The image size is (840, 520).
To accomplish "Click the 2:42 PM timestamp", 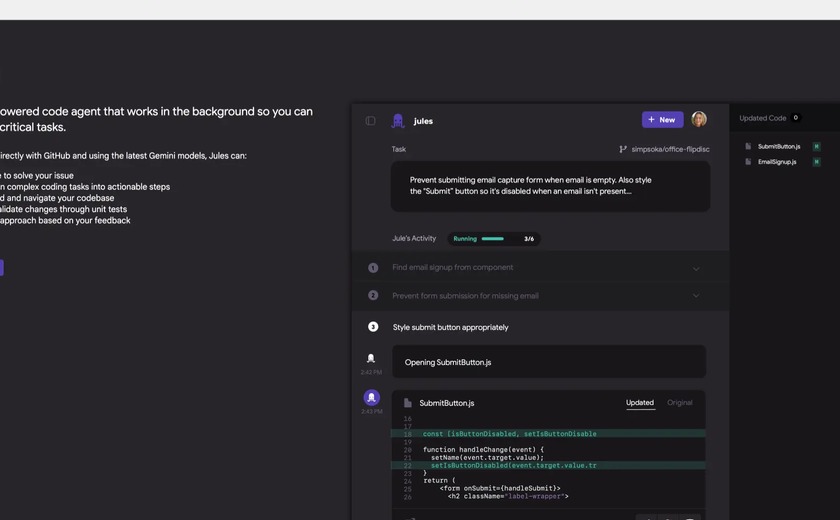I will [371, 372].
